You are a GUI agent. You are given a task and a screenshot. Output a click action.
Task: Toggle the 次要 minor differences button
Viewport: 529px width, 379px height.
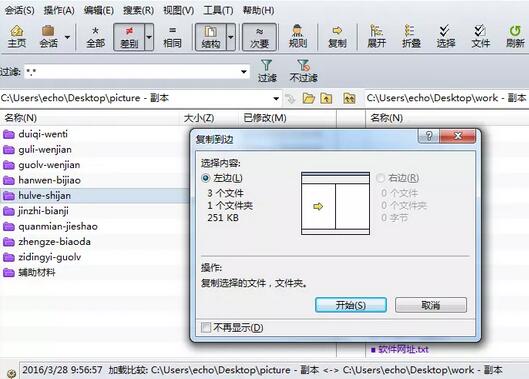point(259,37)
